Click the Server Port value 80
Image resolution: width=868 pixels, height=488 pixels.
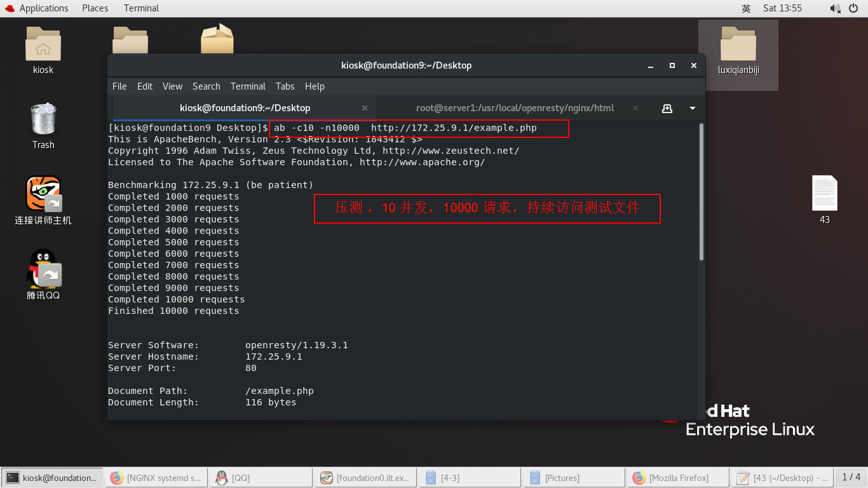[251, 368]
